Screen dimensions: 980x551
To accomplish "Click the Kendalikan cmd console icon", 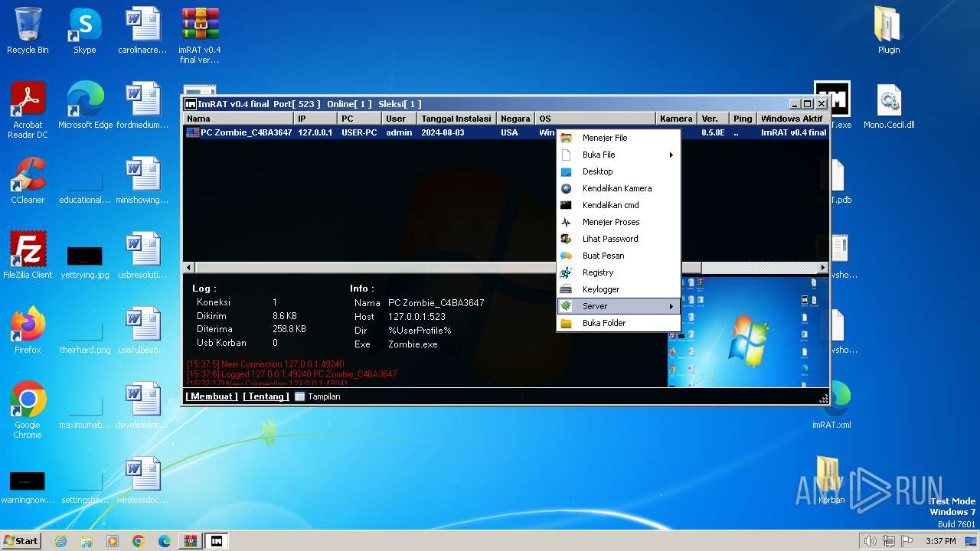I will point(567,205).
